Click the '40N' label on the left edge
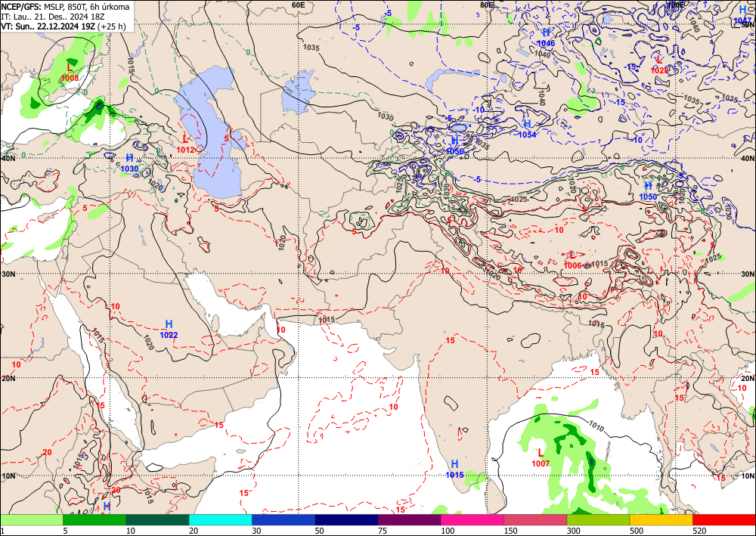This screenshot has width=756, height=536. 8,159
